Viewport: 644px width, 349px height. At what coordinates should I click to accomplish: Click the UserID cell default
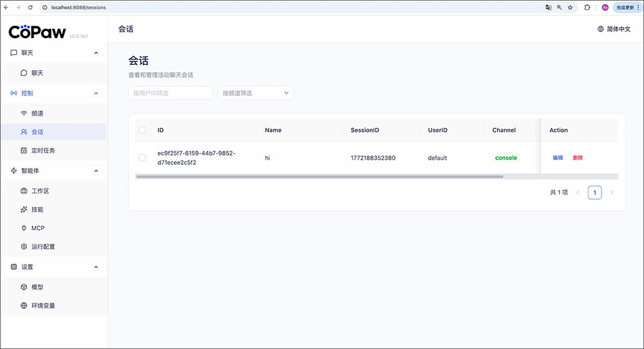pyautogui.click(x=437, y=158)
